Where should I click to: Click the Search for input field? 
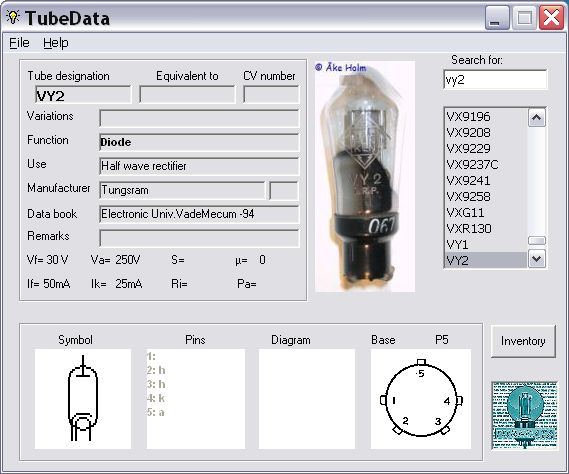[x=495, y=79]
